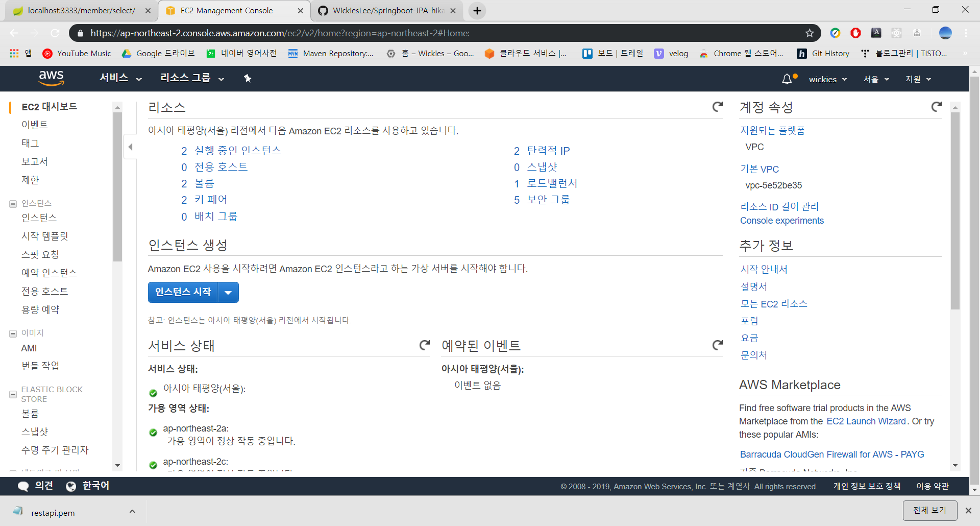This screenshot has width=980, height=526.
Task: Click the right panel scrollbar down arrow
Action: pos(955,465)
